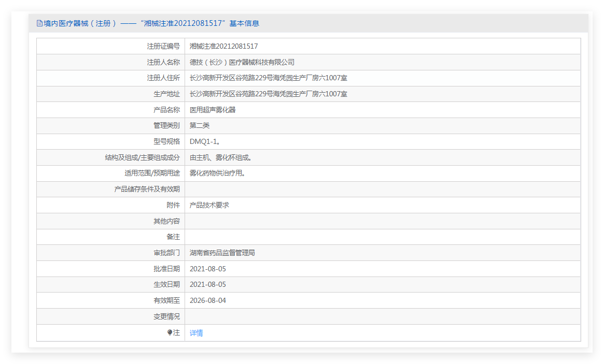Click the 产品名称 label

click(x=167, y=110)
